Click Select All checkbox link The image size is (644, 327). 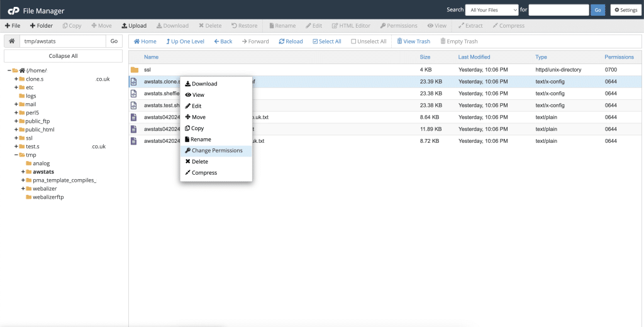pos(327,42)
